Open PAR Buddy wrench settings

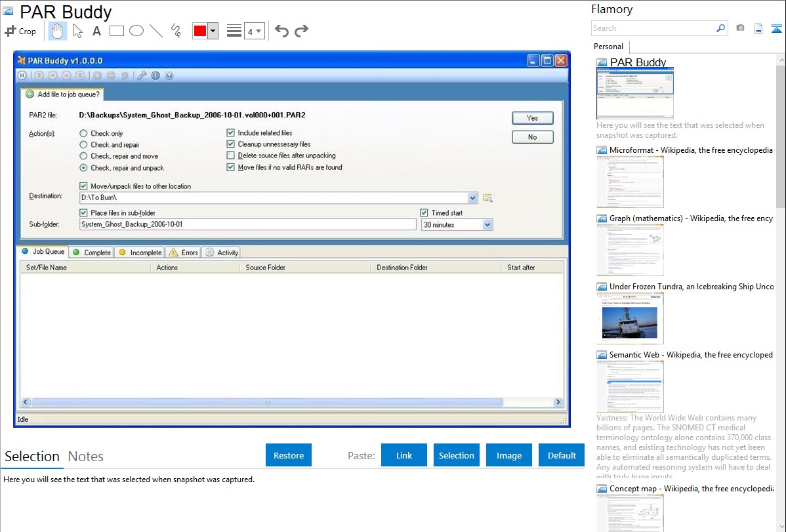142,75
